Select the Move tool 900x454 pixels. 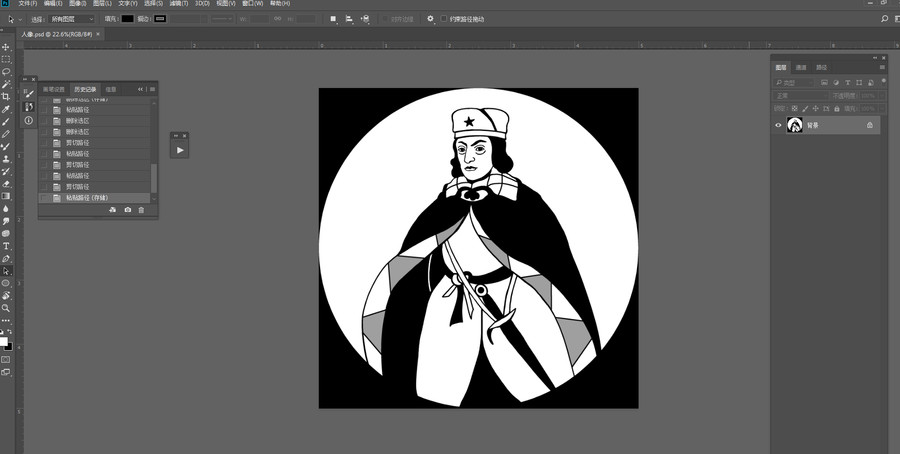point(6,47)
